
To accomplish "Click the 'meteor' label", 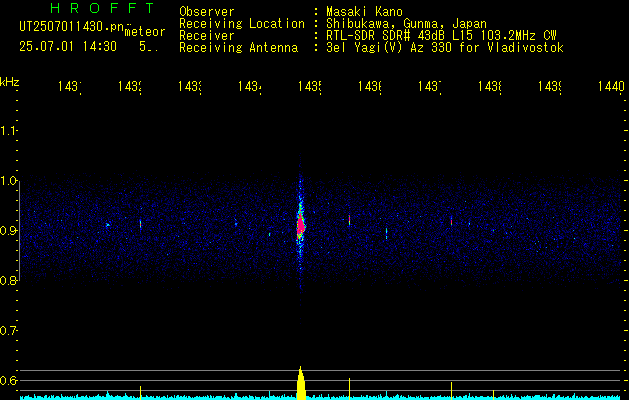I will pyautogui.click(x=145, y=32).
